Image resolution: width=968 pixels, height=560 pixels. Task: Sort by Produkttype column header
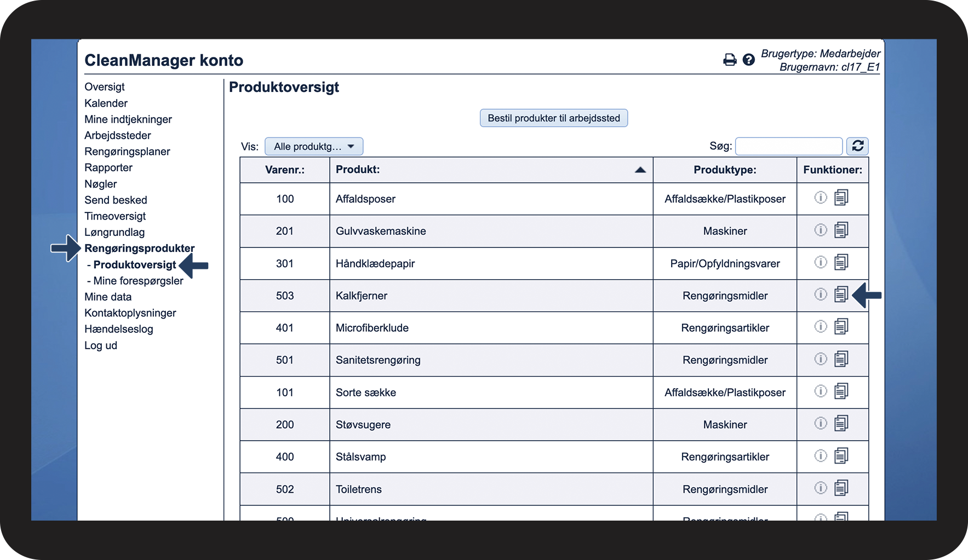point(725,170)
